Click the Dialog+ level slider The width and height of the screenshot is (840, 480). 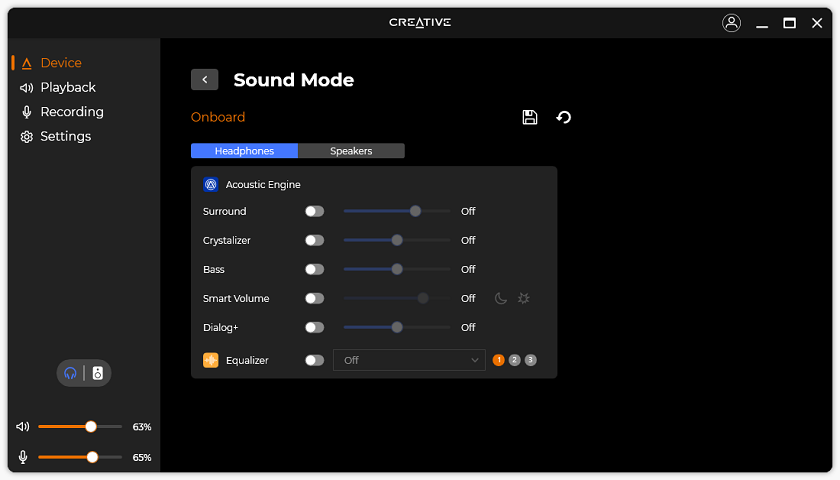pyautogui.click(x=397, y=327)
